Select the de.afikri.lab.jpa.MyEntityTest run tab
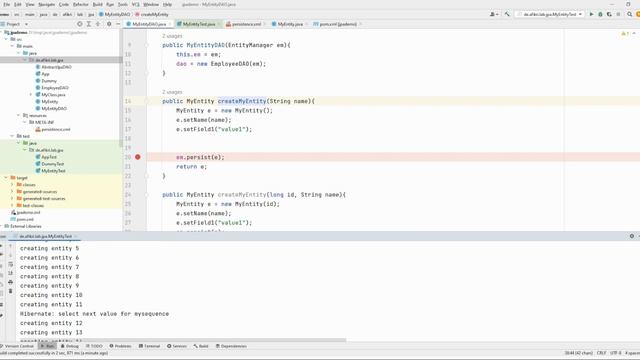Viewport: 640px width, 360px height. 45,236
